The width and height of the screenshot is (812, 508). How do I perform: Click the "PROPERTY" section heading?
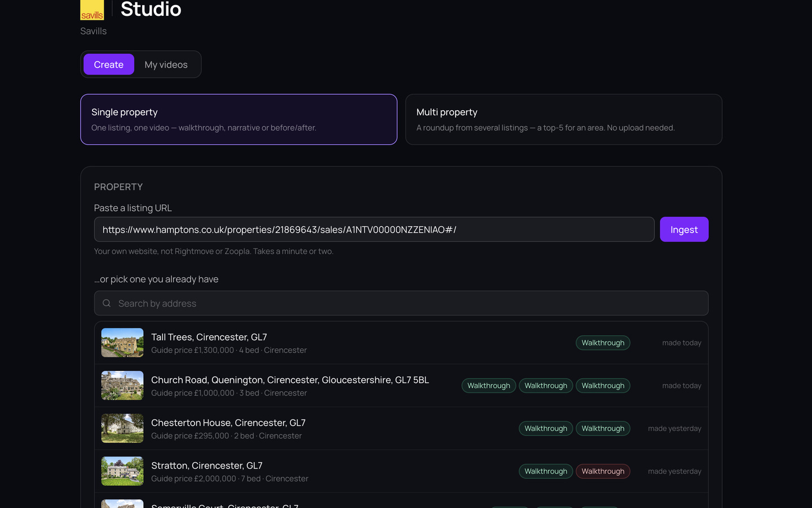[x=118, y=187]
